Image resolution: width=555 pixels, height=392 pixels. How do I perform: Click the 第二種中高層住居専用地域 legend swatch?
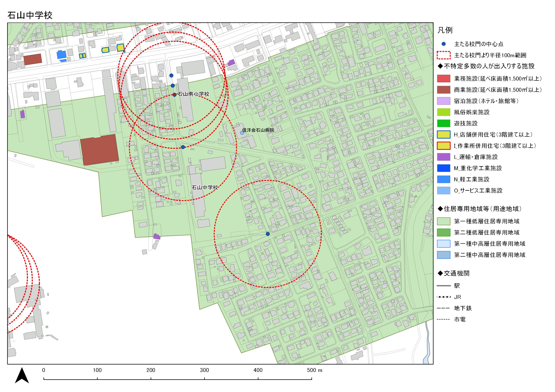(444, 255)
